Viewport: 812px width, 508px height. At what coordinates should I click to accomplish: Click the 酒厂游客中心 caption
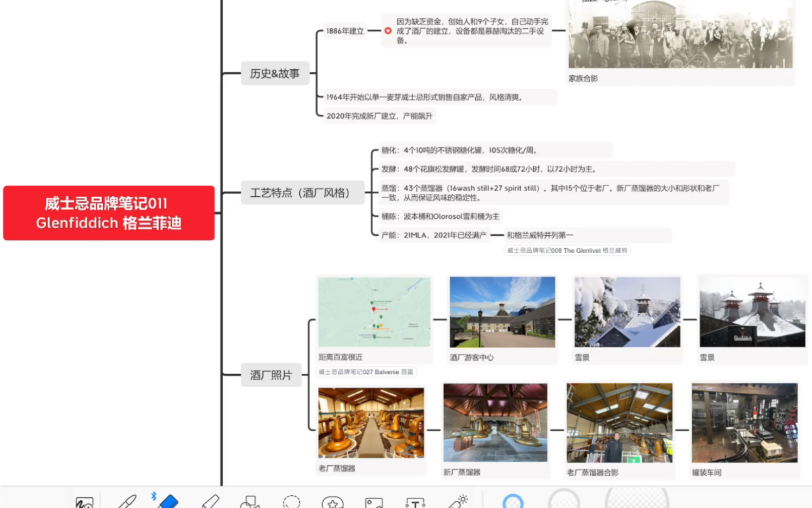click(472, 358)
